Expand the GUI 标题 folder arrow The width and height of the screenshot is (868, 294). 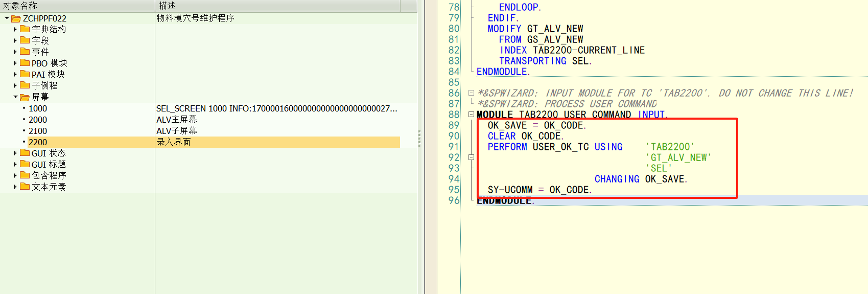(15, 164)
